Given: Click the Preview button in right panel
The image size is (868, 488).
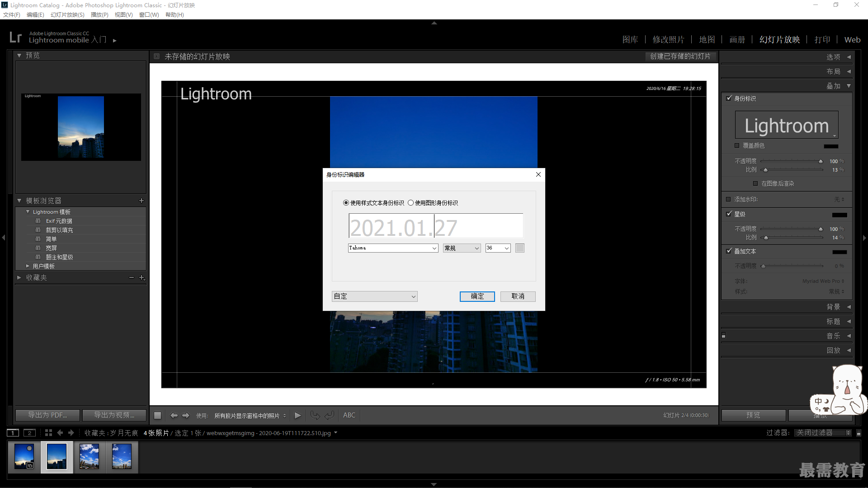Looking at the screenshot, I should click(754, 415).
